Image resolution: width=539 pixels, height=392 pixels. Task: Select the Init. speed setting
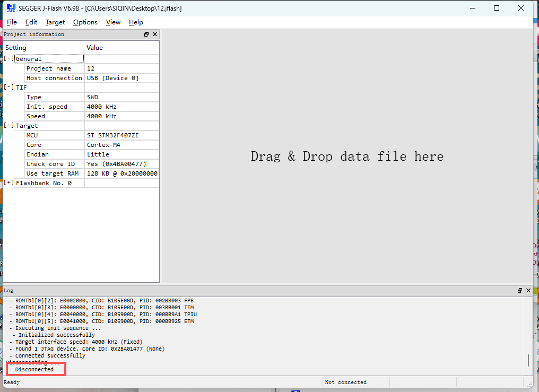tap(54, 107)
